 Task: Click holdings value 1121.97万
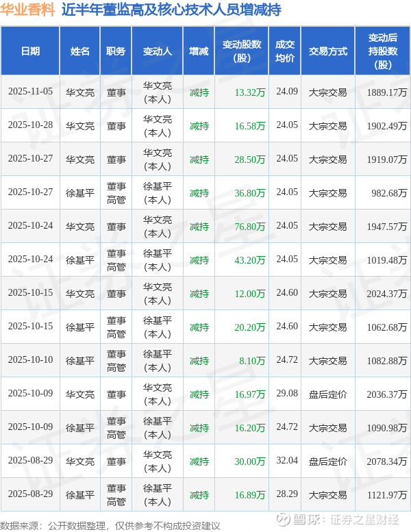pos(387,495)
